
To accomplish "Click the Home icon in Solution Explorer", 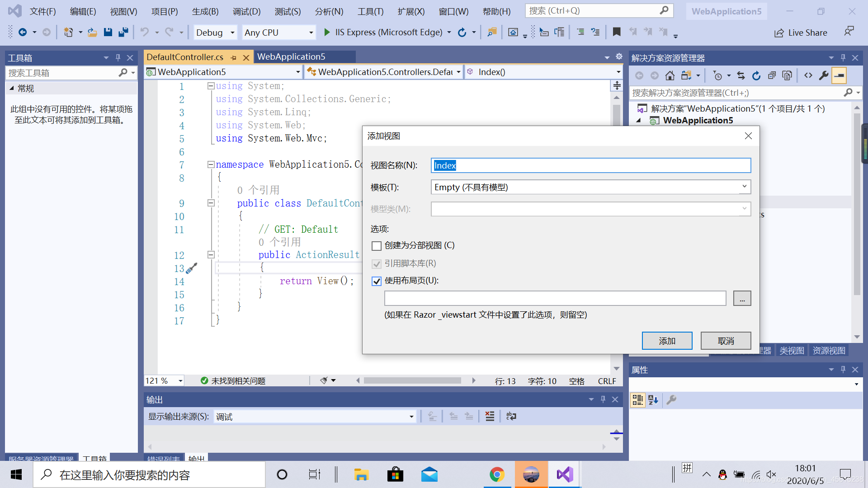I will click(x=670, y=75).
